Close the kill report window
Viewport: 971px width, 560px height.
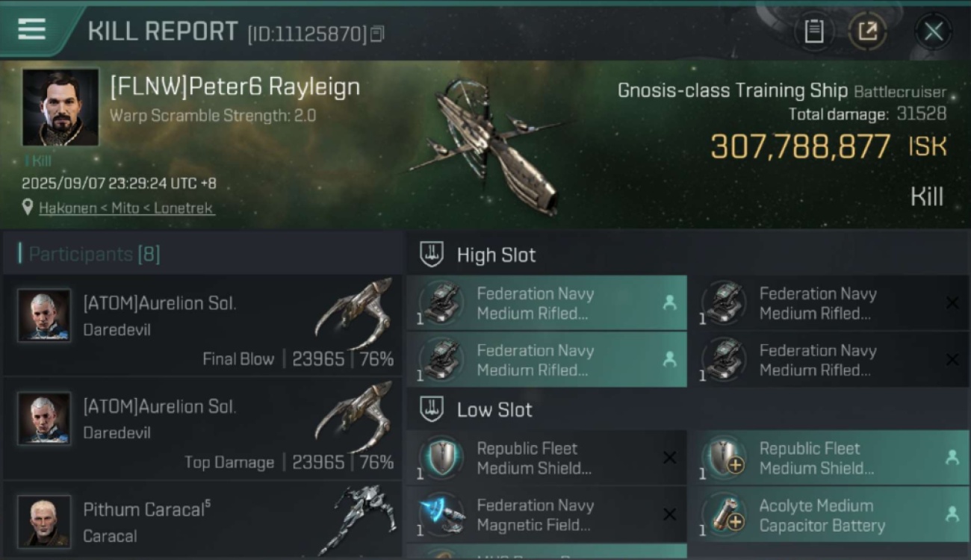933,31
